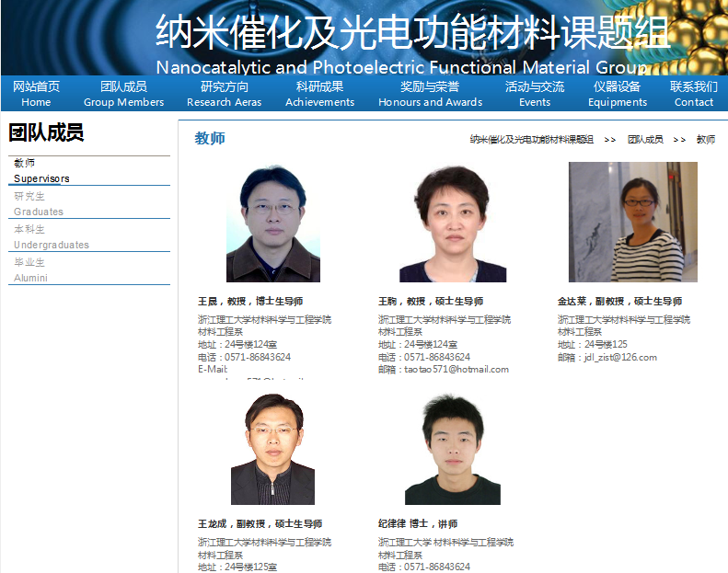The height and width of the screenshot is (573, 728).
Task: Open the 网站首页 Home menu item
Action: pyautogui.click(x=37, y=94)
